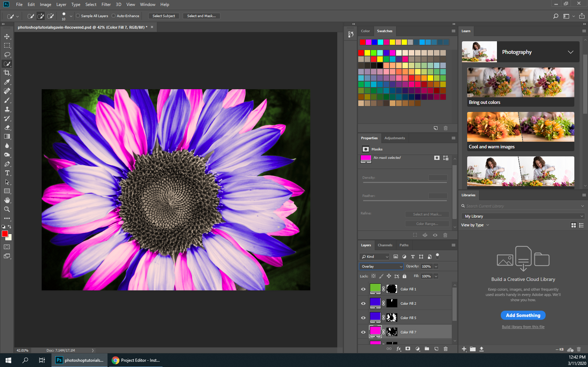Screen dimensions: 588x367
Task: Select the Hand tool
Action: click(7, 200)
